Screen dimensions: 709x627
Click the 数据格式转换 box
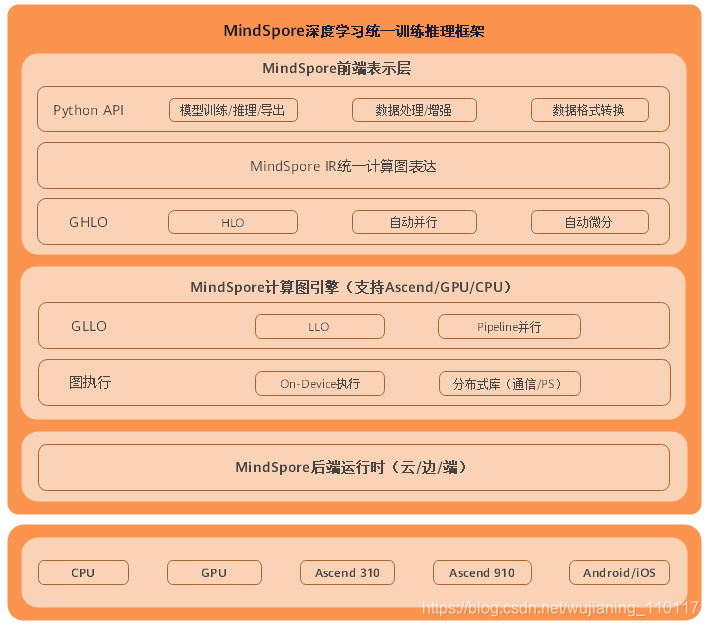tap(590, 110)
